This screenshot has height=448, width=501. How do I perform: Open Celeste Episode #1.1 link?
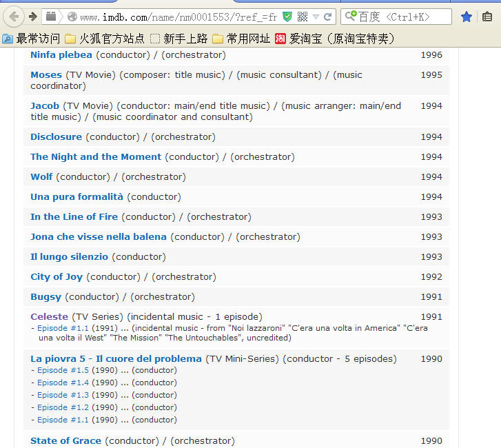[63, 328]
